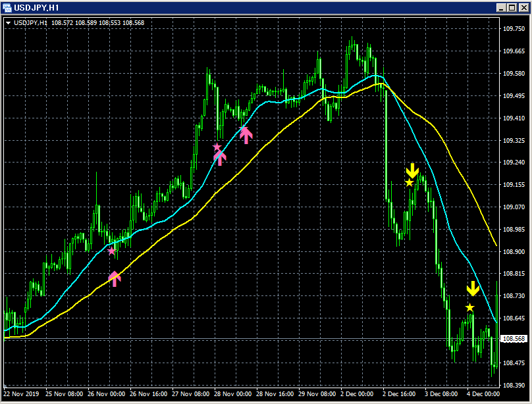The height and width of the screenshot is (404, 532).
Task: Click the pink up arrow after 28 Nov 00:00
Action: coord(246,135)
